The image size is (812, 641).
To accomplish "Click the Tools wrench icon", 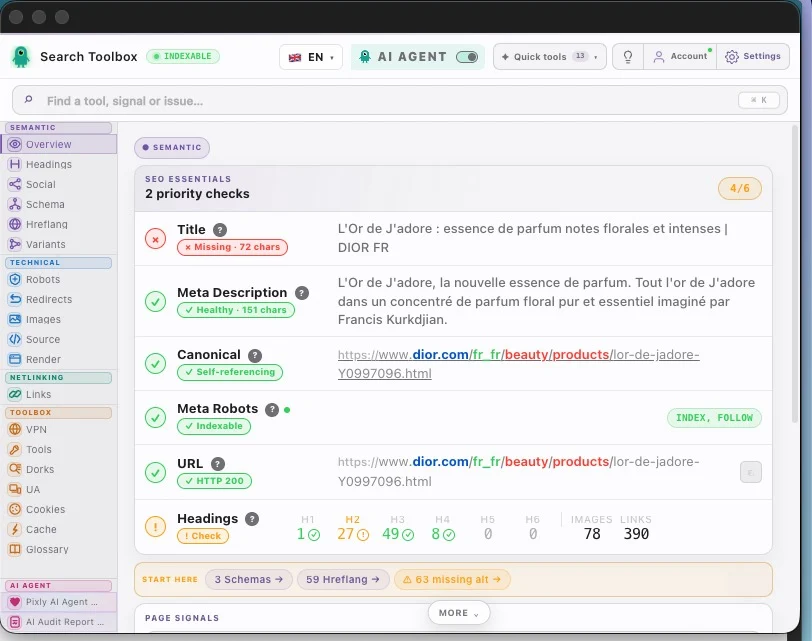I will [15, 449].
